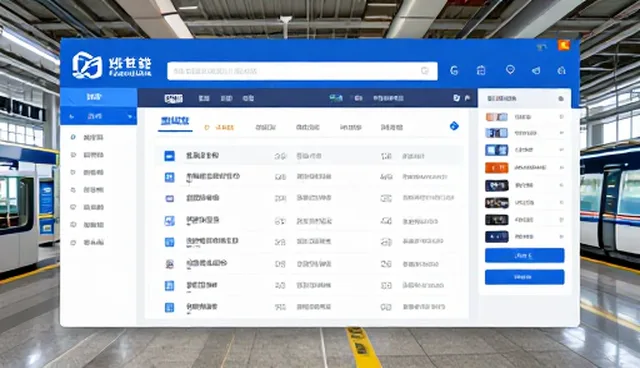Open the orange thumbnail in the right panel list
640x368 pixels.
pyautogui.click(x=496, y=168)
